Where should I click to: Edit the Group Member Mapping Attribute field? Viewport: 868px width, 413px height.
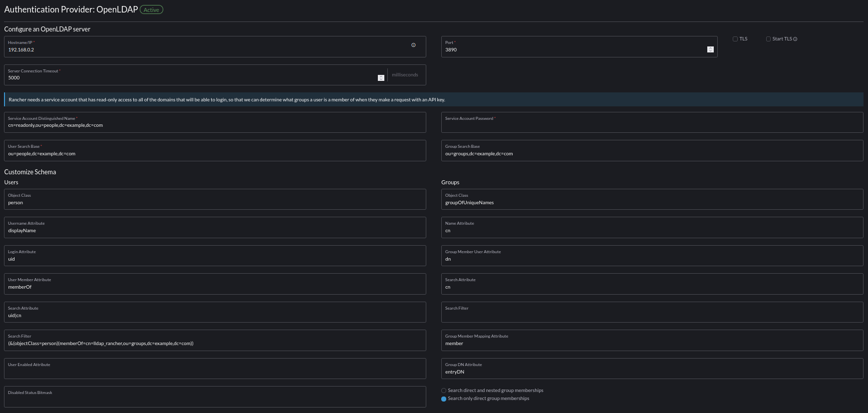tap(652, 340)
